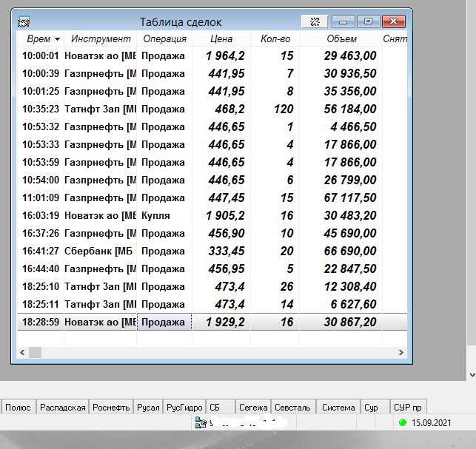Click the date 15.09.2021 in status bar
This screenshot has height=449, width=476.
coord(432,422)
